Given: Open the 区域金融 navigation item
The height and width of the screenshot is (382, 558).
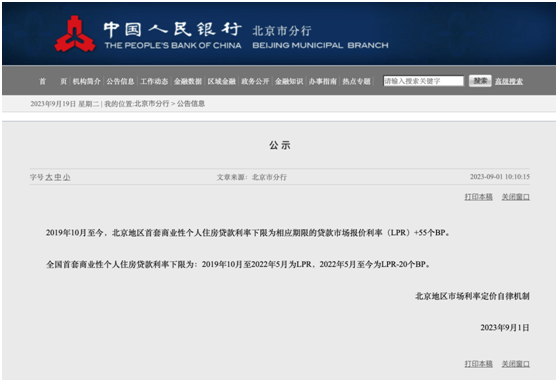Looking at the screenshot, I should pos(221,82).
